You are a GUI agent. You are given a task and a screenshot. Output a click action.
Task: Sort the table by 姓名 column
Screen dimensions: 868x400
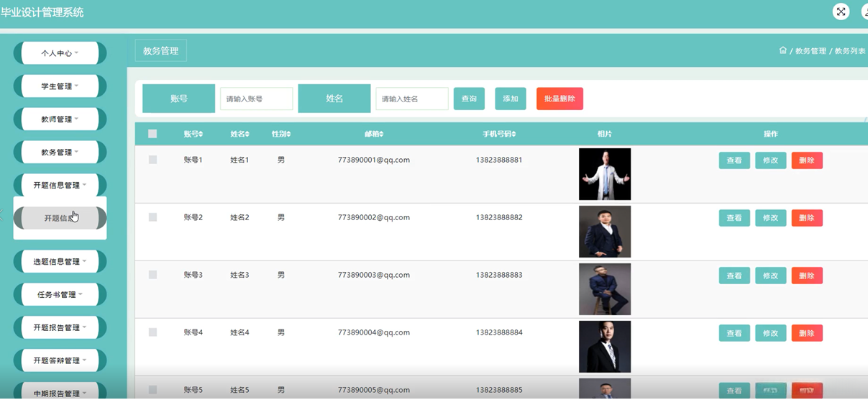pyautogui.click(x=239, y=134)
